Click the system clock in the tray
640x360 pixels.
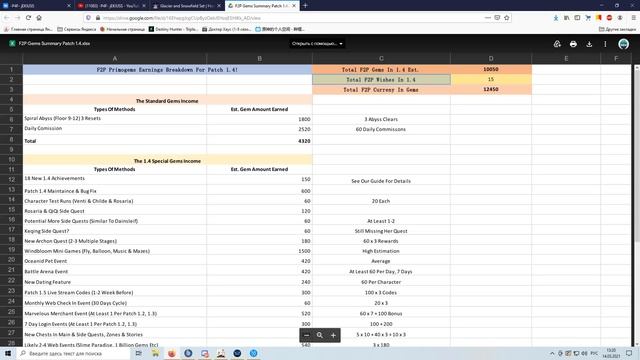611,353
